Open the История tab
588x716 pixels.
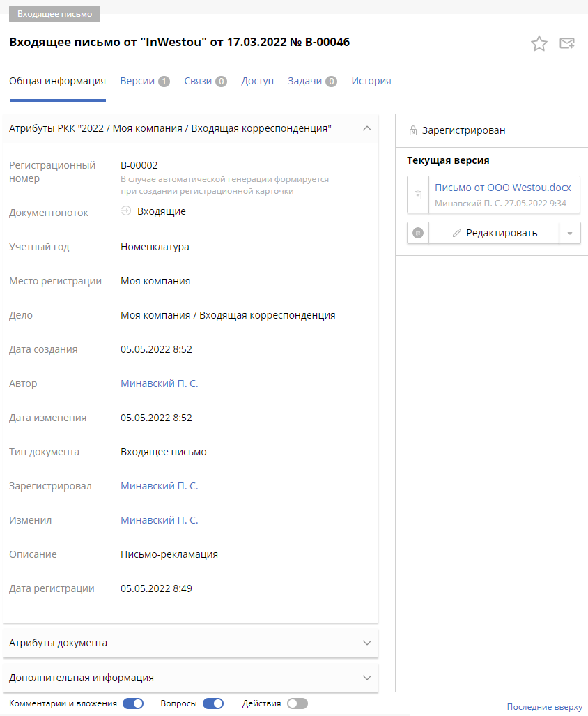(x=371, y=81)
